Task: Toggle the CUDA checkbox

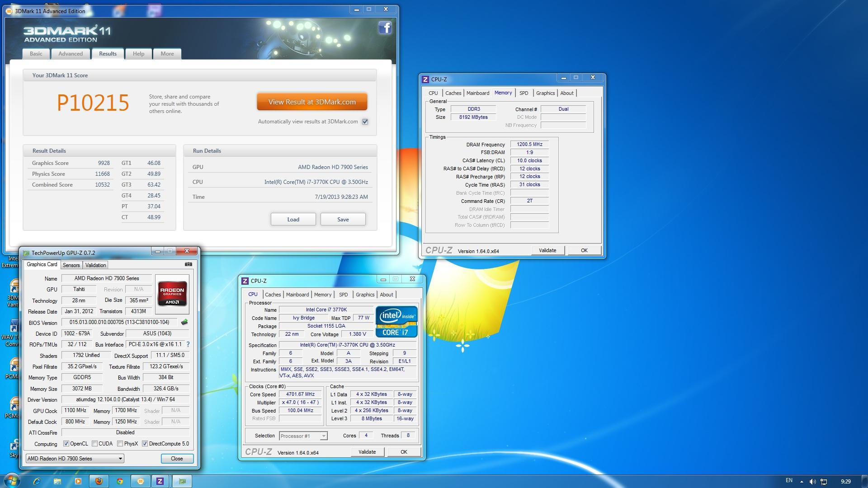Action: tap(94, 444)
